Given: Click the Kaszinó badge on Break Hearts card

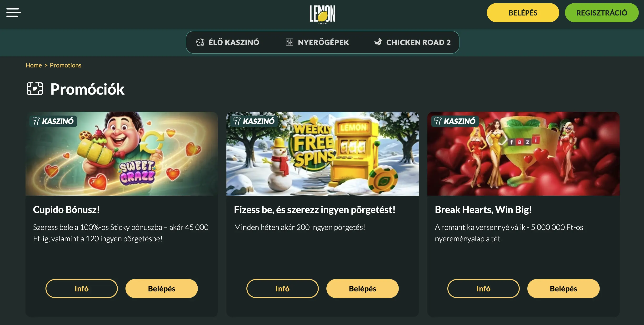Looking at the screenshot, I should pyautogui.click(x=455, y=121).
